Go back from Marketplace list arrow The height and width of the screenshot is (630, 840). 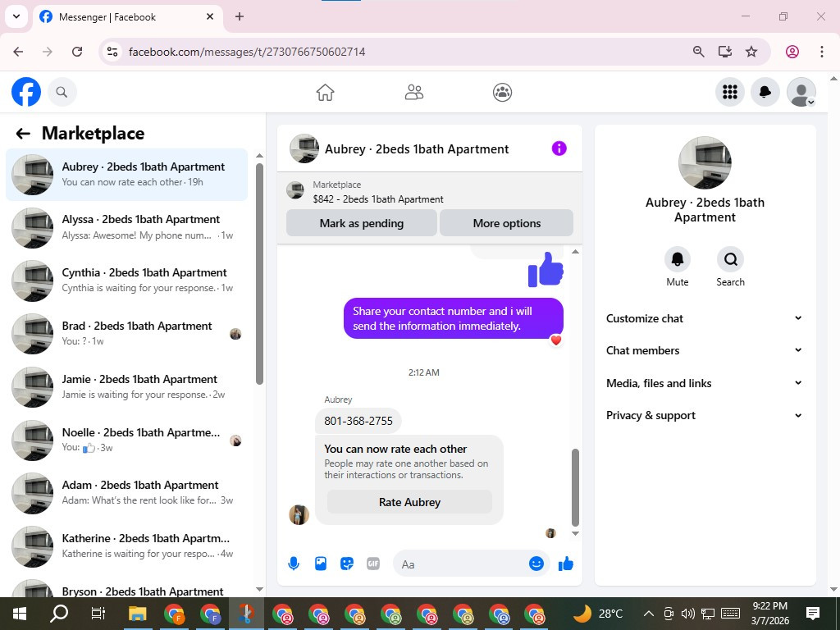(23, 134)
